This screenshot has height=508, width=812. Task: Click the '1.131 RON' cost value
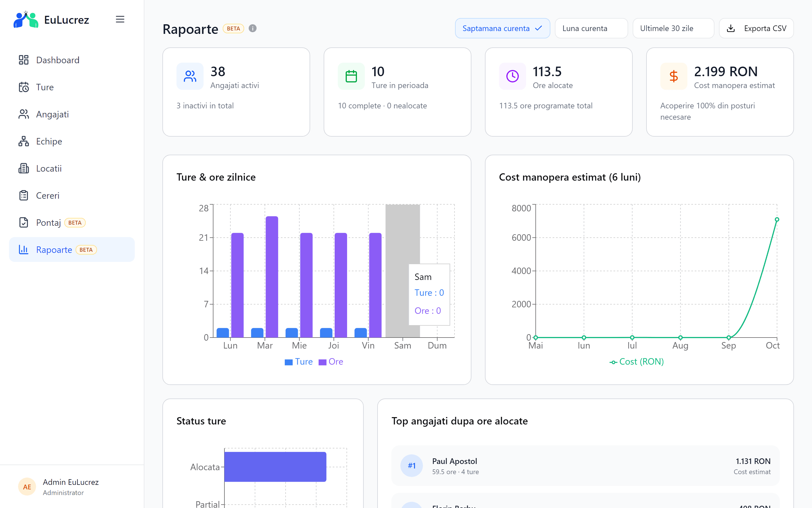(753, 461)
